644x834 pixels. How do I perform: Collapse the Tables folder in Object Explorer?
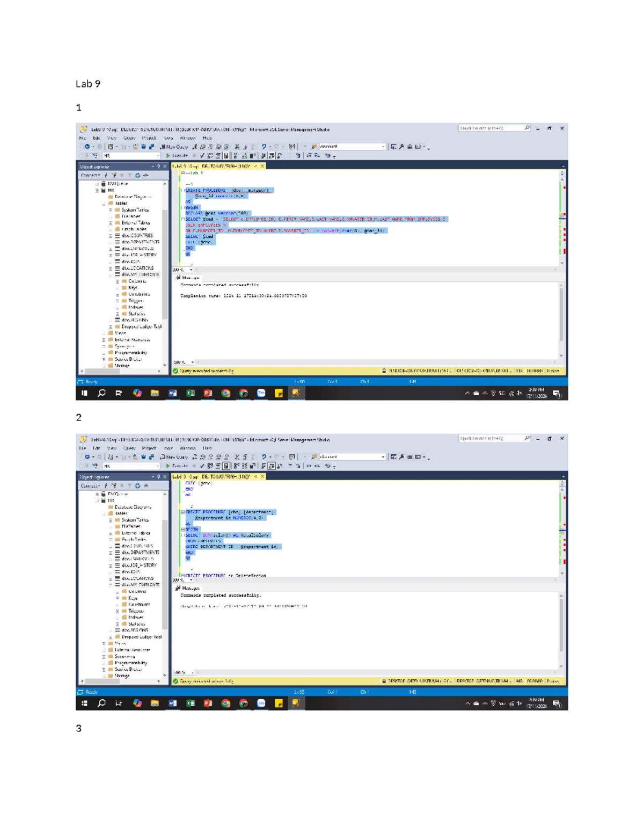[x=104, y=203]
